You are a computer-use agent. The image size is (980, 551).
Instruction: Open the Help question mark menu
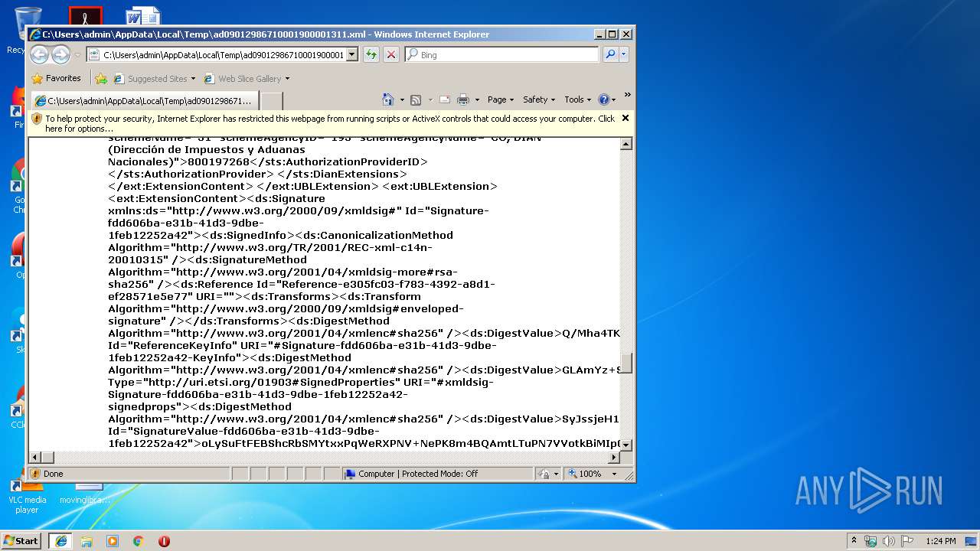pos(606,99)
